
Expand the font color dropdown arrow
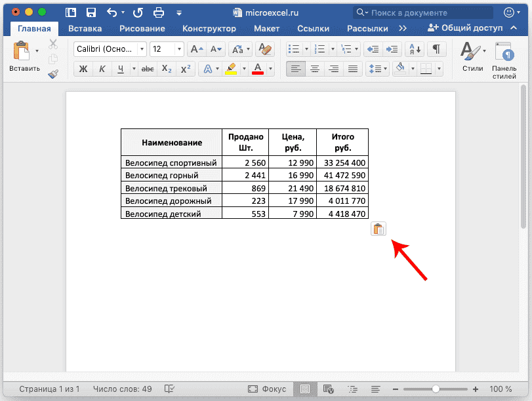(x=270, y=69)
